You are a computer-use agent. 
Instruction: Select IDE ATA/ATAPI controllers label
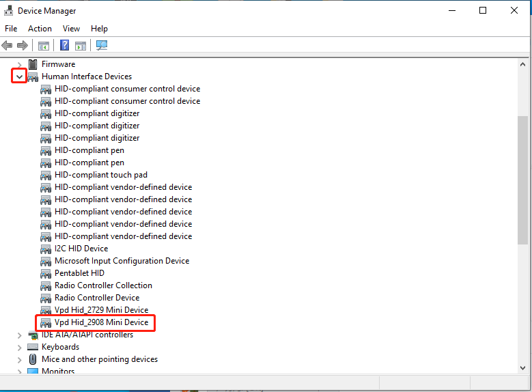point(87,335)
